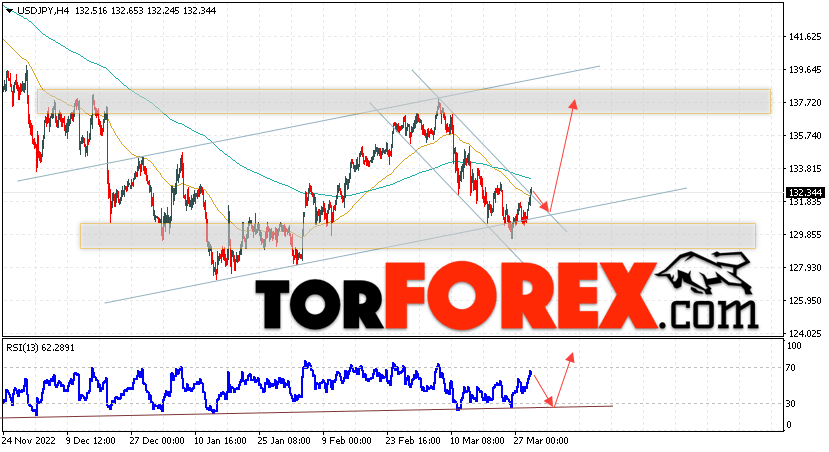Click the dropdown triangle before USDJPY,H4

[x=9, y=11]
